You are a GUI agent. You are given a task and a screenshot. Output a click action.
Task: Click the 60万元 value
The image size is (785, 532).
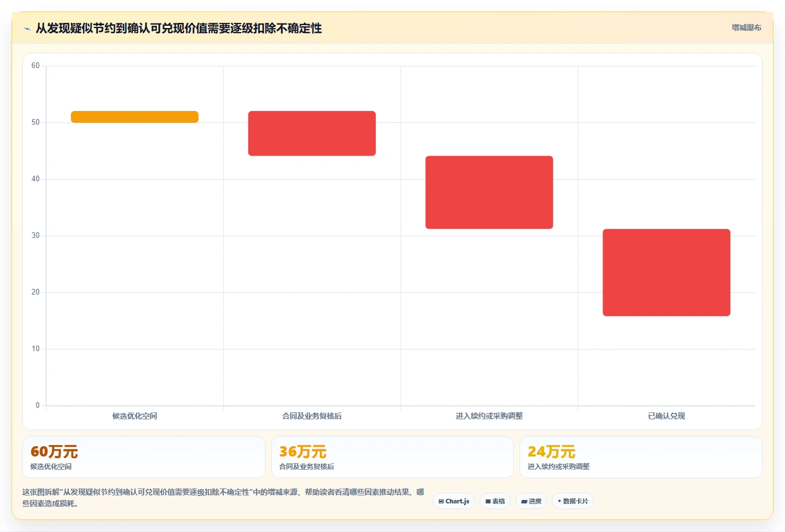[x=54, y=452]
